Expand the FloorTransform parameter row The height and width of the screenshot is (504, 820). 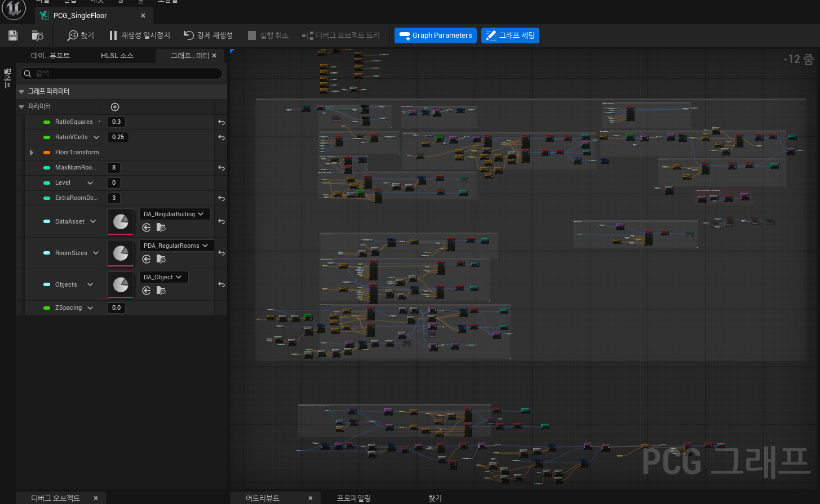point(32,153)
